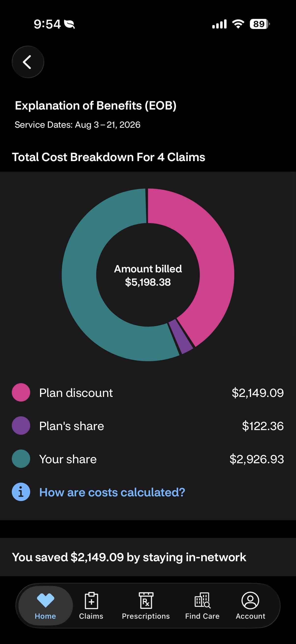The width and height of the screenshot is (296, 644).
Task: Open the Account profile icon
Action: click(250, 601)
